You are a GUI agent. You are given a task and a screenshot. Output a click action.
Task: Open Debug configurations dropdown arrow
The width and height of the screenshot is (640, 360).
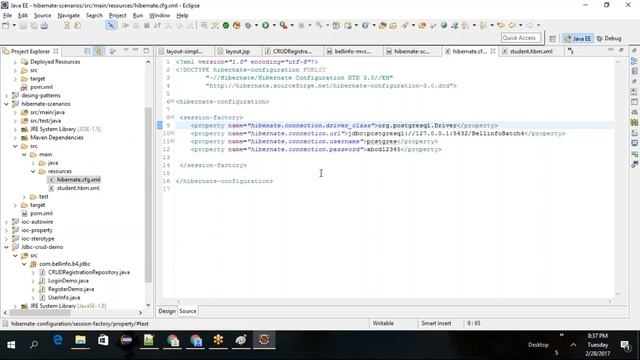[x=256, y=25]
